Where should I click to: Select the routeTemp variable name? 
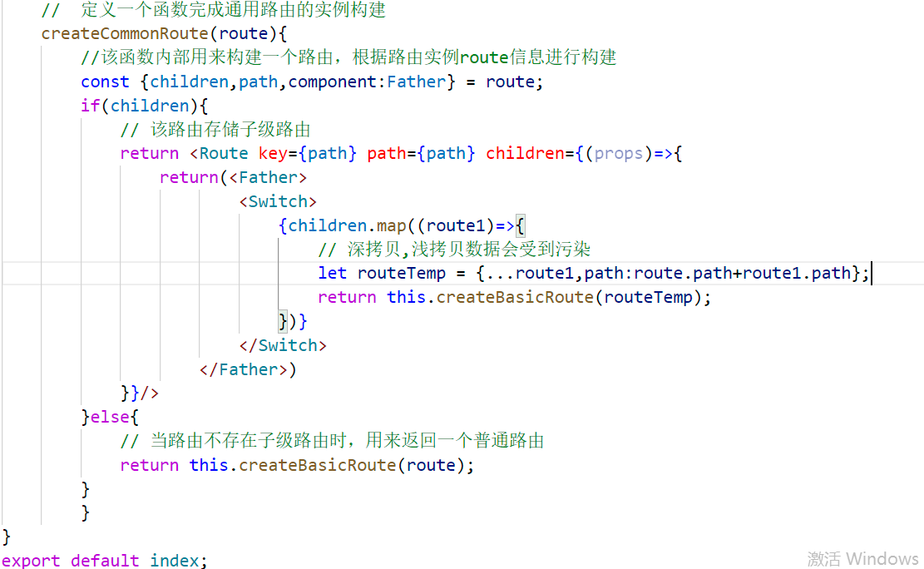402,273
